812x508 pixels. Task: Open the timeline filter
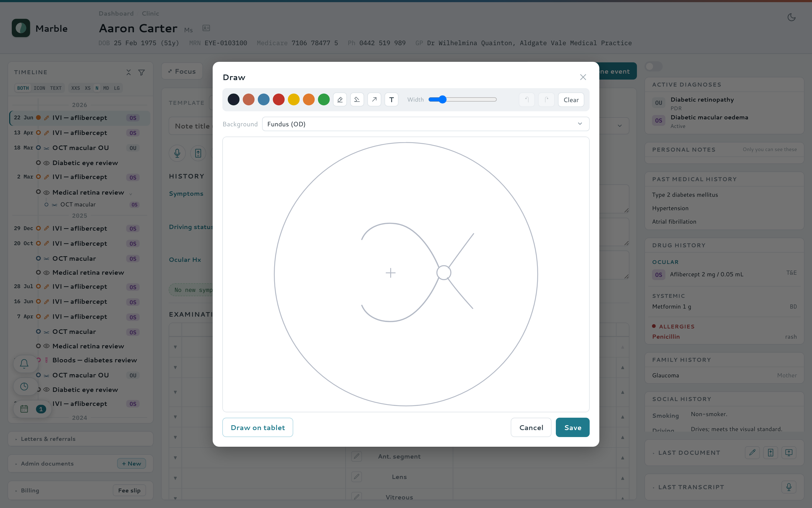coord(142,72)
